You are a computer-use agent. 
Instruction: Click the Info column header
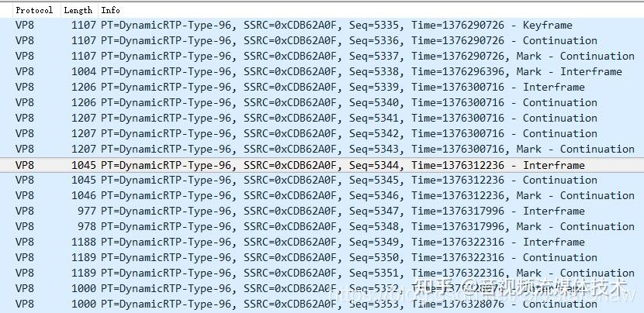point(371,10)
